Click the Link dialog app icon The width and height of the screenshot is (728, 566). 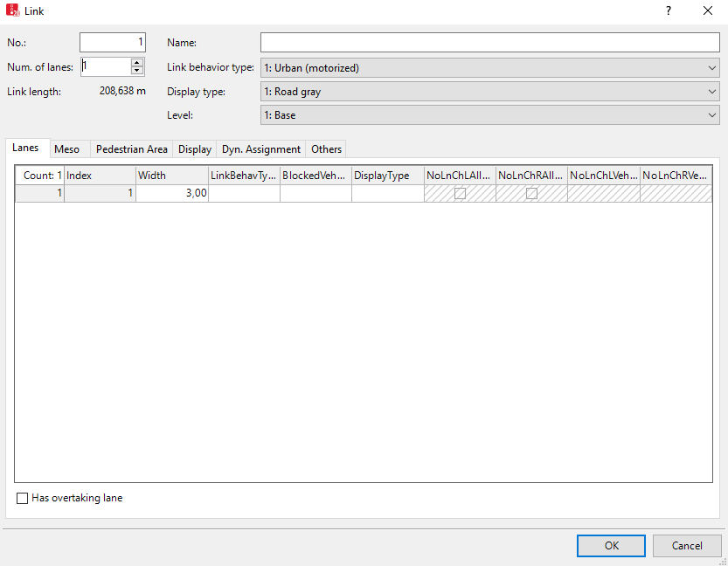(13, 11)
